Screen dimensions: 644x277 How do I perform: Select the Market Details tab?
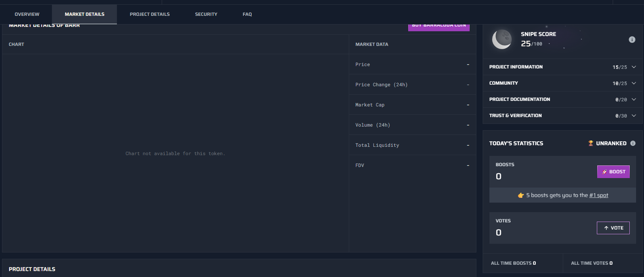pos(84,14)
